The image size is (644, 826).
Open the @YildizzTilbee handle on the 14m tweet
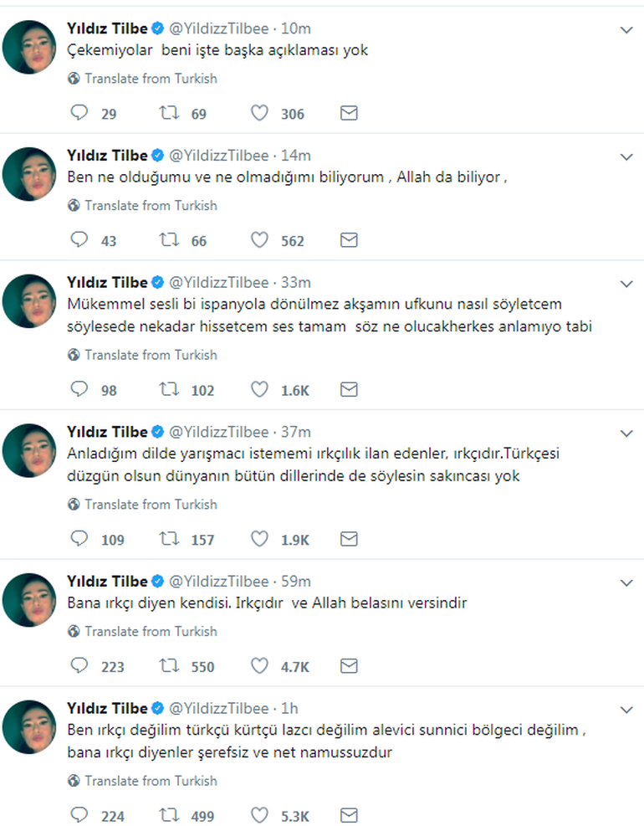click(219, 156)
